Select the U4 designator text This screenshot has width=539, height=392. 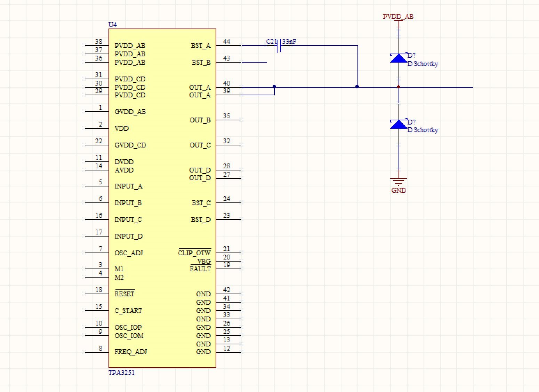(x=113, y=25)
